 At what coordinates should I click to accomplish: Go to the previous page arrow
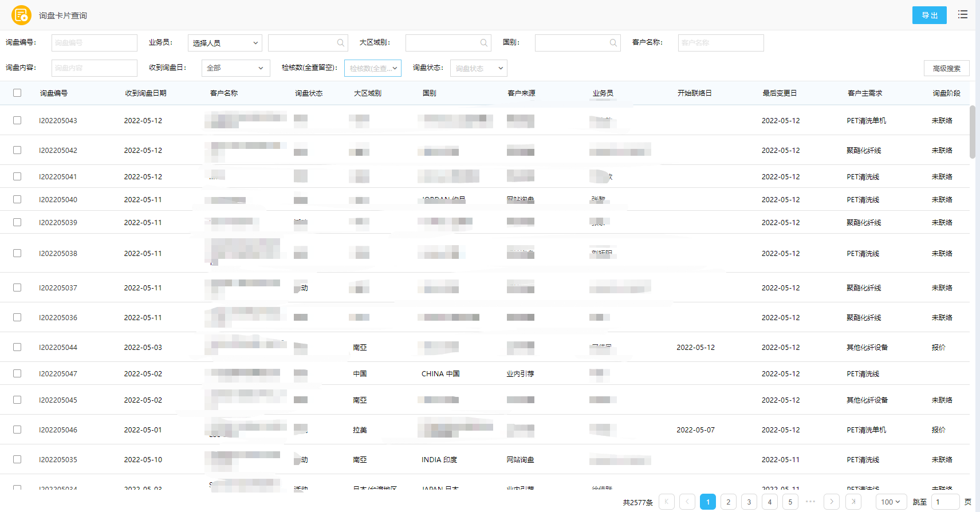pos(687,502)
